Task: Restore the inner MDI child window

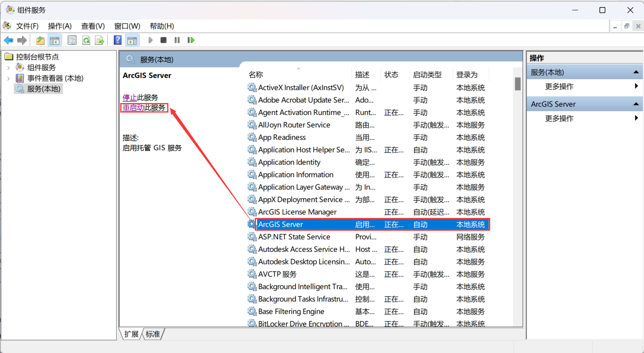Action: click(627, 26)
